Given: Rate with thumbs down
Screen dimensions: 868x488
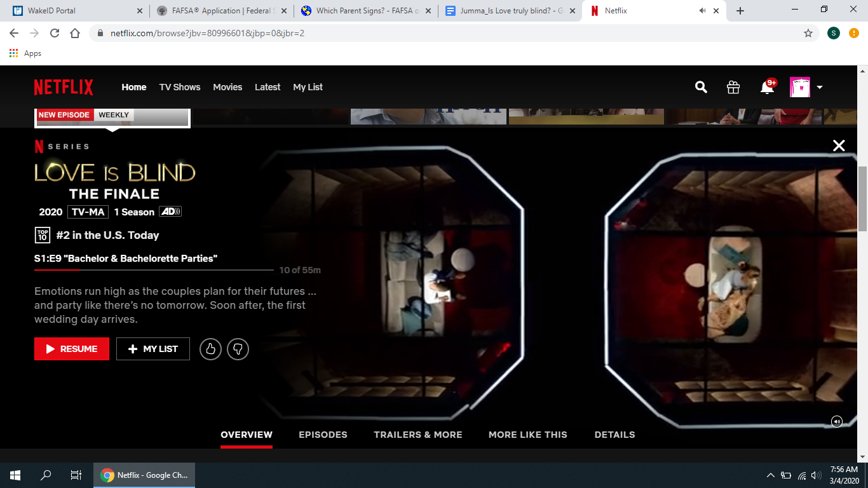Looking at the screenshot, I should coord(238,349).
